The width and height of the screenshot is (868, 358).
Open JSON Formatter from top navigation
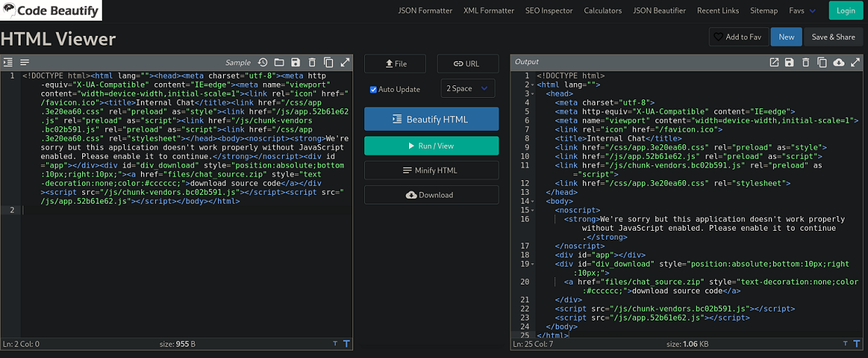426,11
